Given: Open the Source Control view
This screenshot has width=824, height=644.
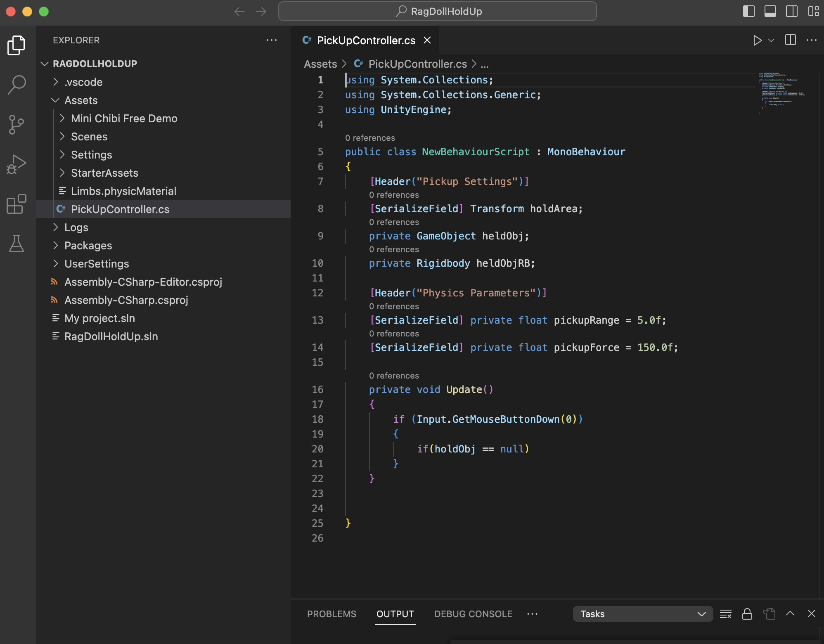Looking at the screenshot, I should (17, 124).
